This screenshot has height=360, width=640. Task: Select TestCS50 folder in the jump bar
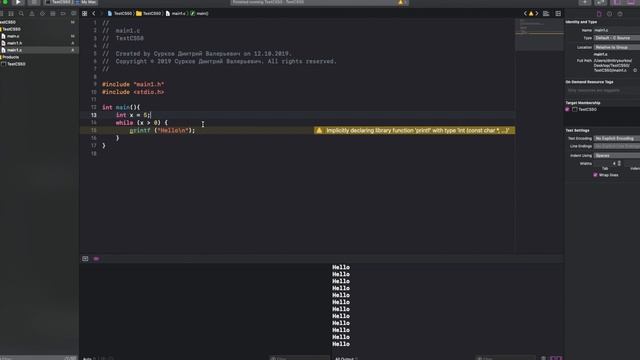149,13
